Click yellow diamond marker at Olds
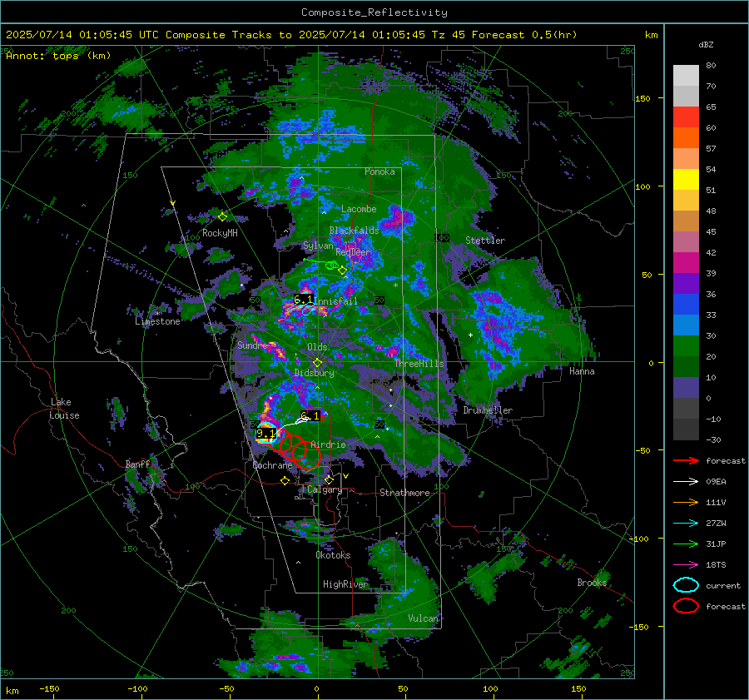This screenshot has width=749, height=700. pyautogui.click(x=317, y=363)
